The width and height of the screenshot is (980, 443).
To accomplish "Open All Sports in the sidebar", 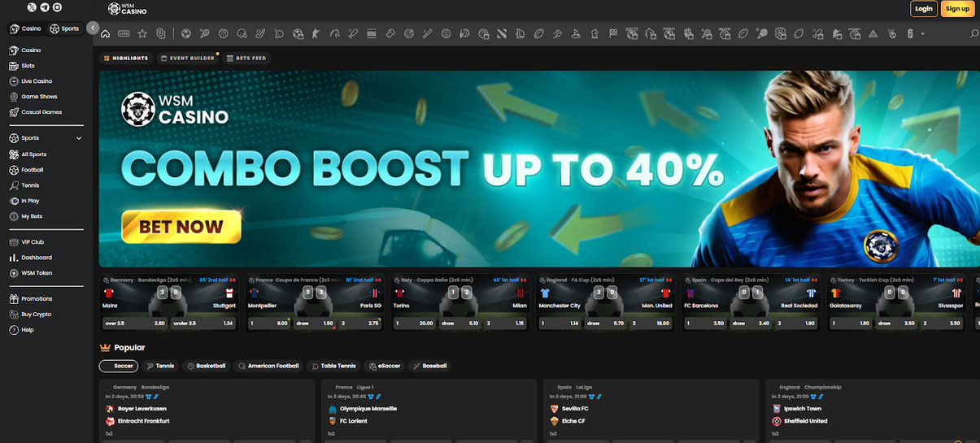I will pos(28,154).
